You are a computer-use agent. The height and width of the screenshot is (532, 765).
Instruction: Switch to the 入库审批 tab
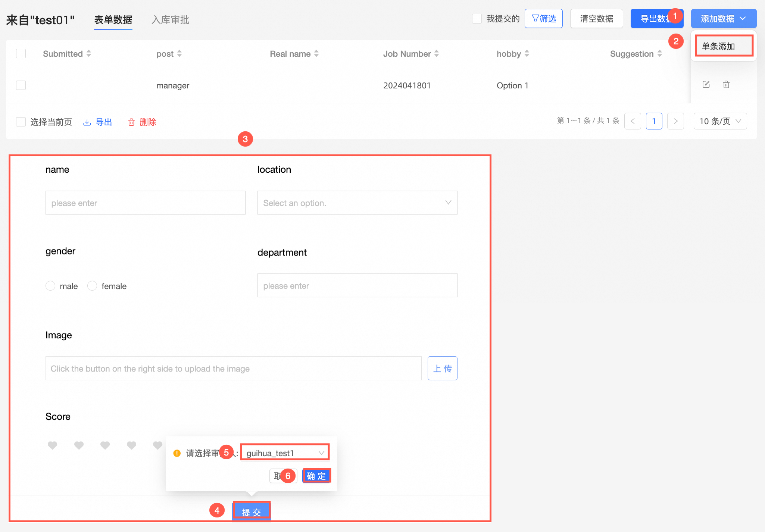pyautogui.click(x=171, y=20)
